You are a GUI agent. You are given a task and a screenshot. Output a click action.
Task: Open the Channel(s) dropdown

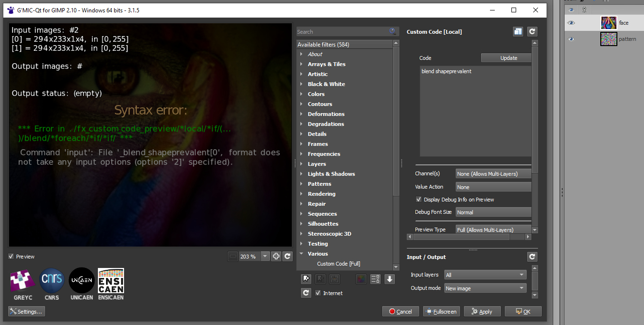pos(493,174)
